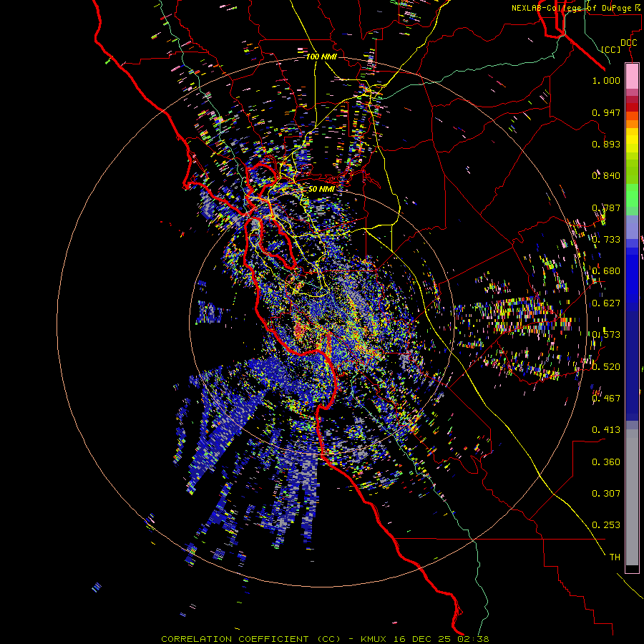
Task: Select the 0.413 legend value
Action: point(606,430)
